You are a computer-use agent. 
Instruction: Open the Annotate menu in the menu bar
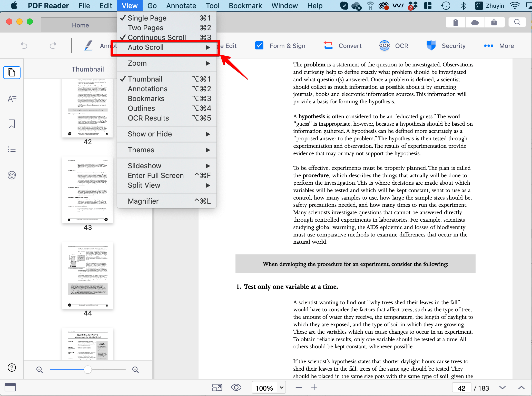pyautogui.click(x=181, y=6)
